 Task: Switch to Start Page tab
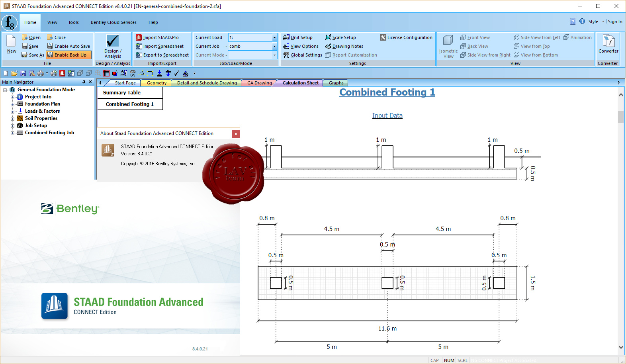tap(125, 83)
